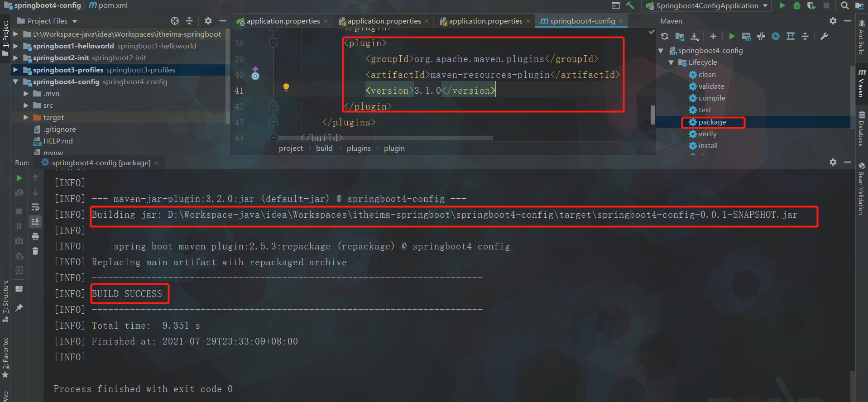
Task: Expand the src folder
Action: [26, 105]
